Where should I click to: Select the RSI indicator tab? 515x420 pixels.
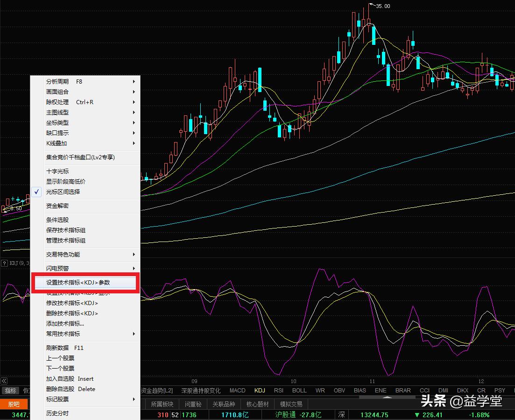(x=279, y=390)
